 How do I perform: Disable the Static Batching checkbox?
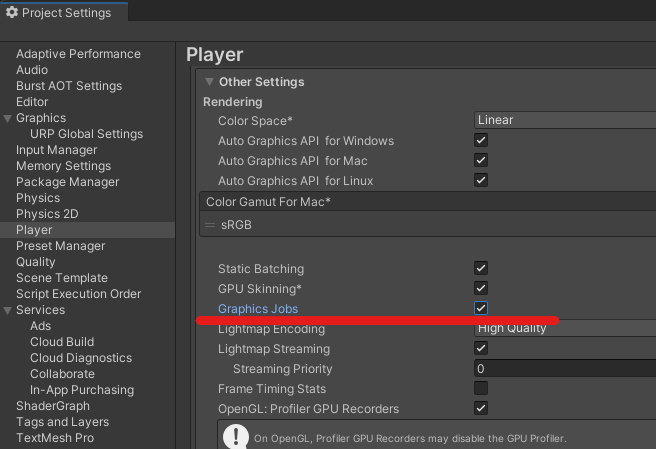[x=481, y=268]
